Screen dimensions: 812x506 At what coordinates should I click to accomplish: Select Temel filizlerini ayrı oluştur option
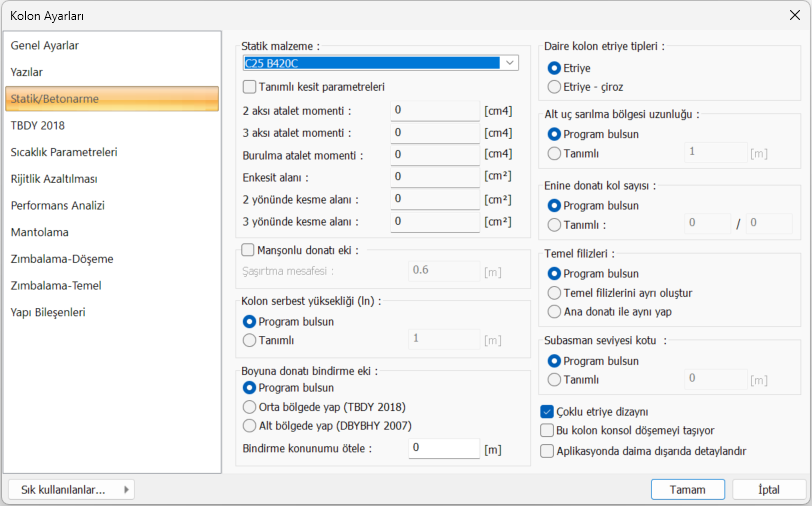pos(555,293)
